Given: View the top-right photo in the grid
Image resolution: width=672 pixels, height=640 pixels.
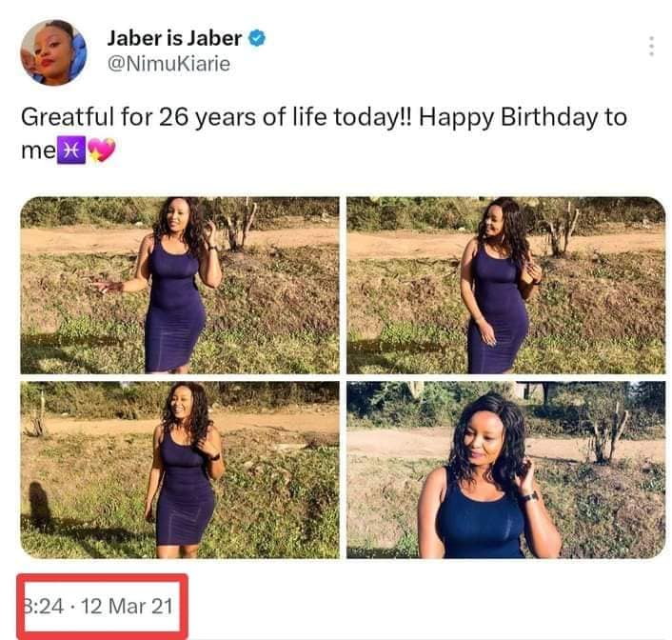Looking at the screenshot, I should [x=505, y=285].
